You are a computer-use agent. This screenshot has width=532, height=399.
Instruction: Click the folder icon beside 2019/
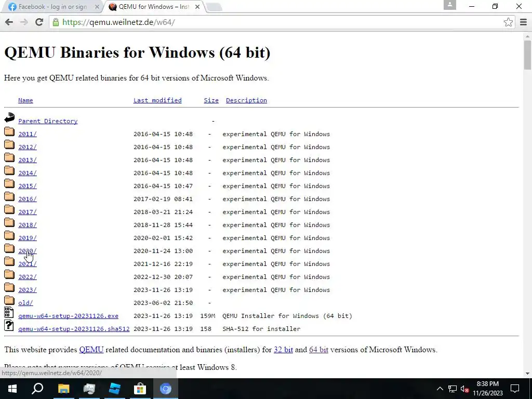coord(9,235)
